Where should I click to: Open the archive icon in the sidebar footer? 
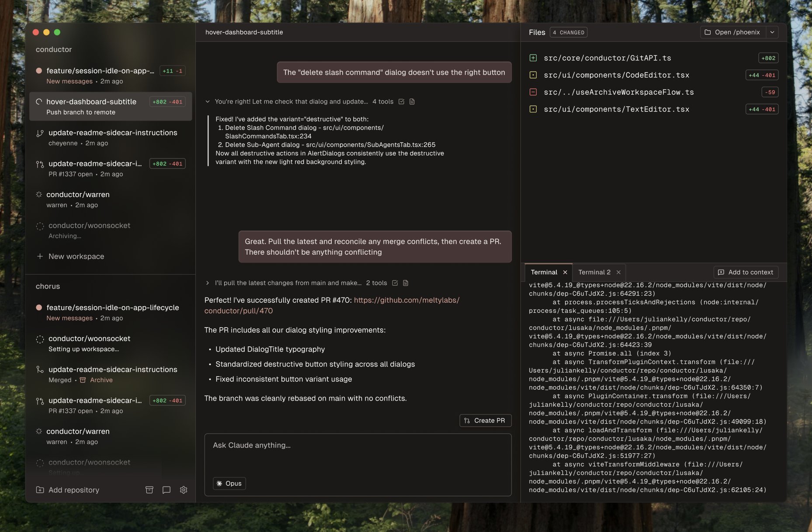[149, 490]
